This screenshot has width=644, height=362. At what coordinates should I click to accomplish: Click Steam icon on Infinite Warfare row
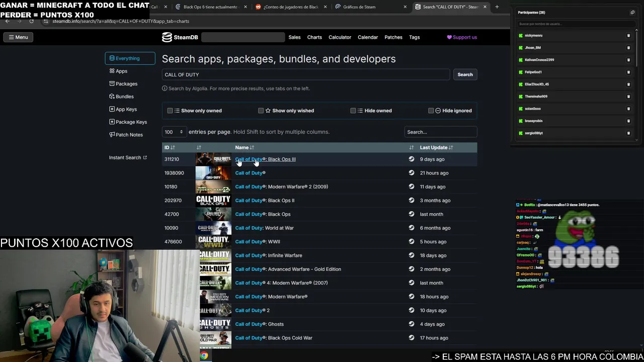[412, 255]
